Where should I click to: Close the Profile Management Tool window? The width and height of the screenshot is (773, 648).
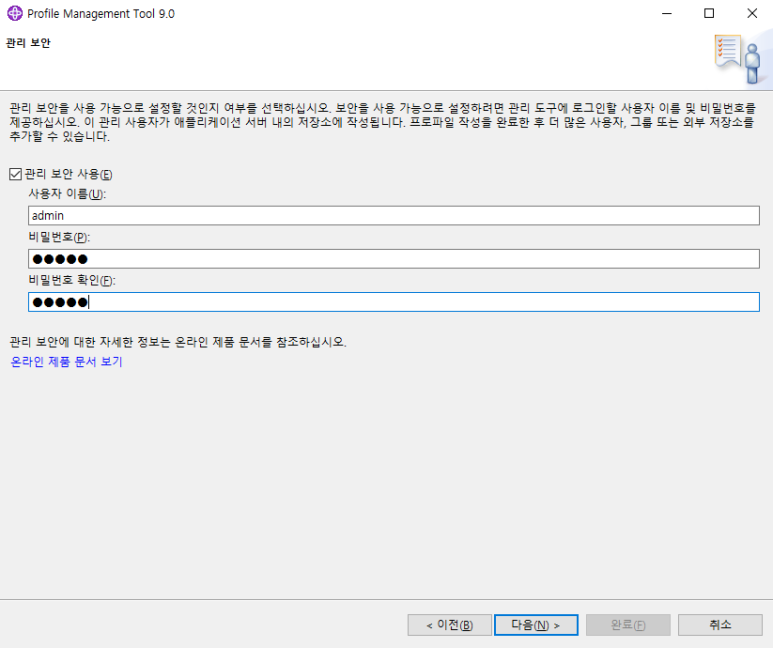tap(752, 13)
